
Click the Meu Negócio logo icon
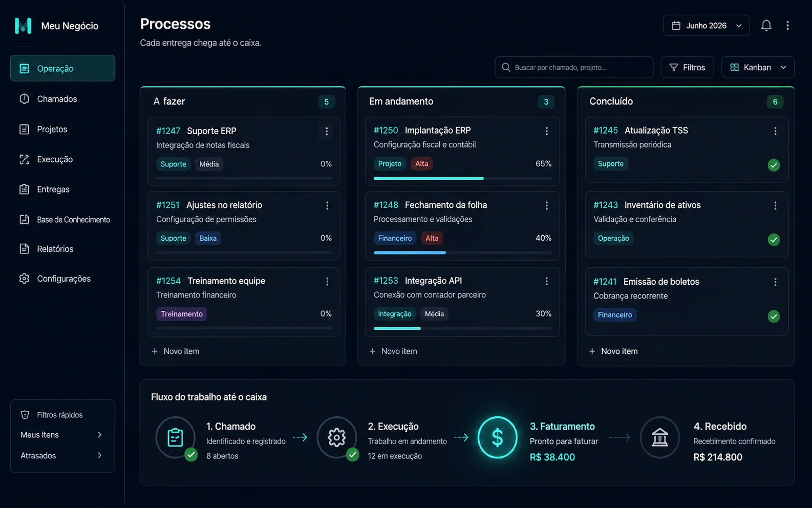click(x=23, y=26)
